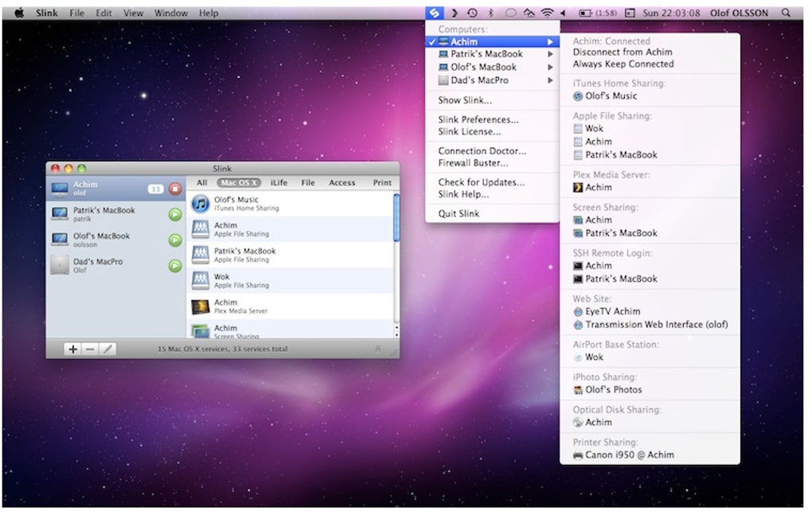
Task: Click the pencil edit button
Action: 108,349
